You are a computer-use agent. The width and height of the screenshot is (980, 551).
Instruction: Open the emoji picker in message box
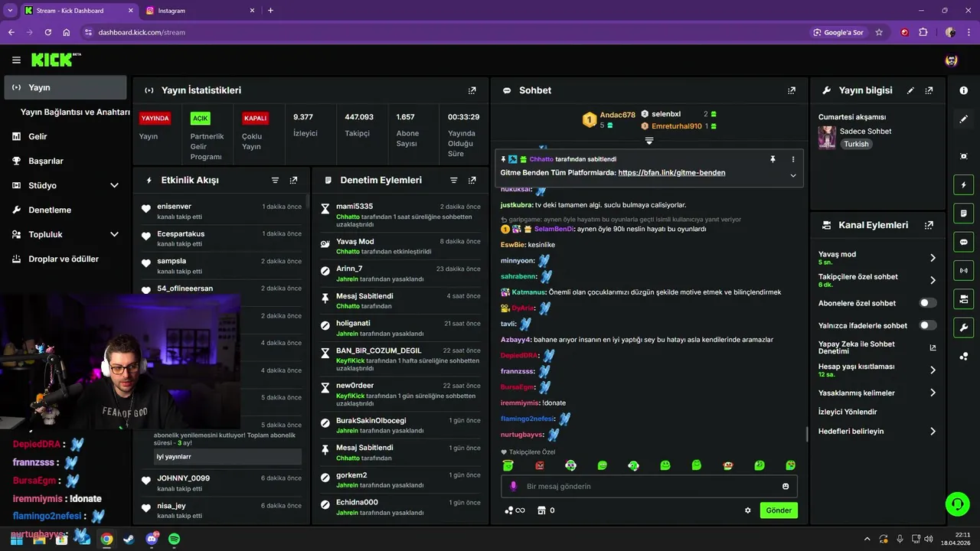(x=786, y=486)
